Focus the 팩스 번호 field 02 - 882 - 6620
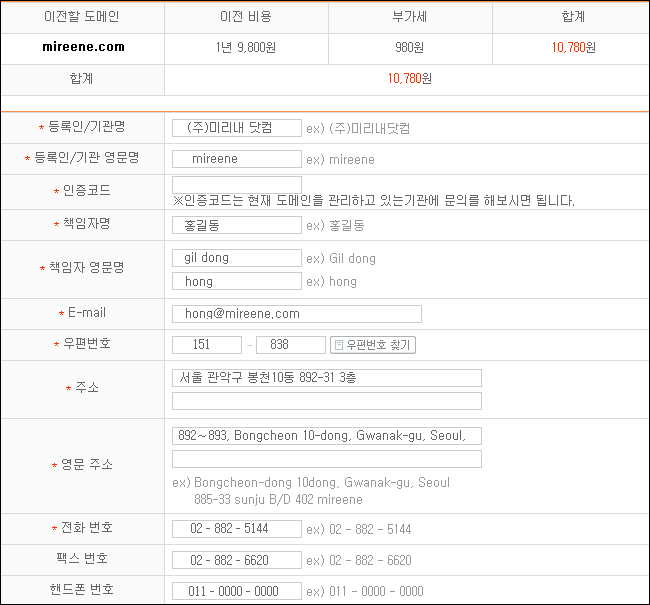 [237, 560]
